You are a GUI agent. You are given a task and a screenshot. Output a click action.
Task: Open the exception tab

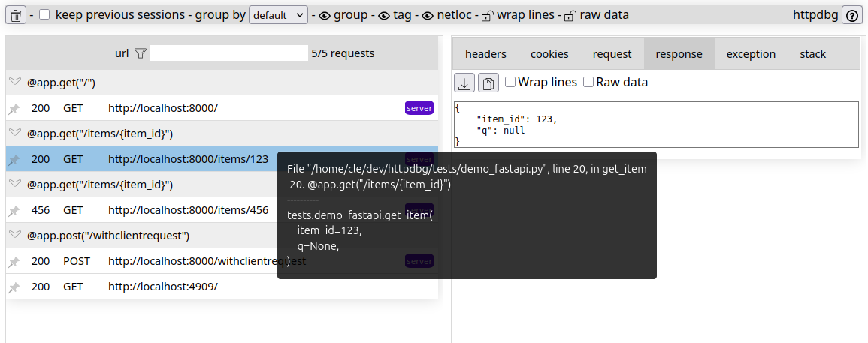click(751, 53)
